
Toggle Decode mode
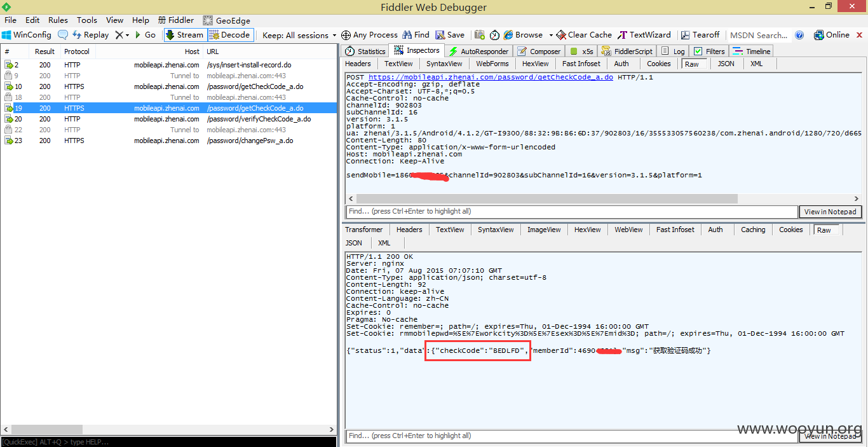[x=231, y=35]
